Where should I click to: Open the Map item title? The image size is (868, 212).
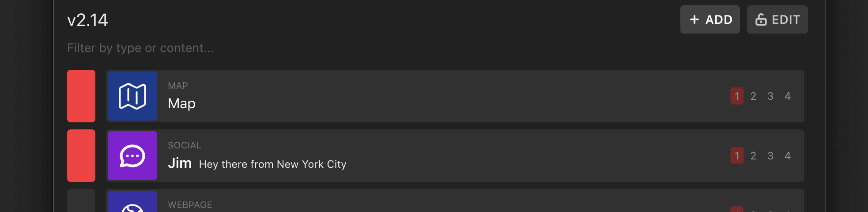point(182,103)
